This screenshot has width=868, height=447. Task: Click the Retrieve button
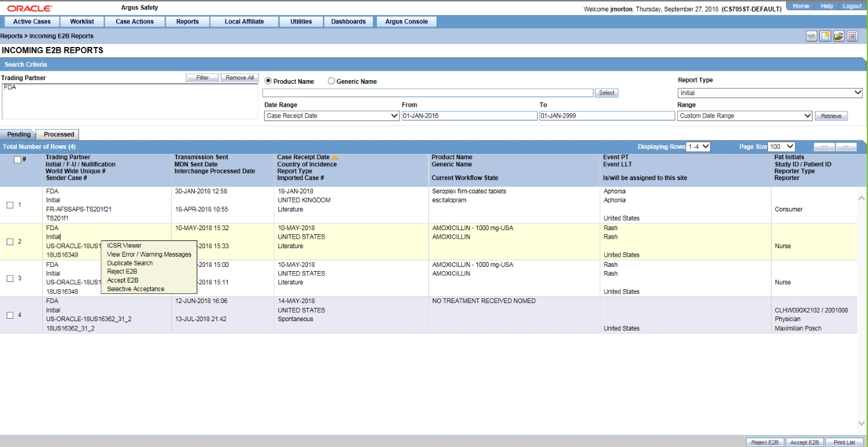[831, 116]
